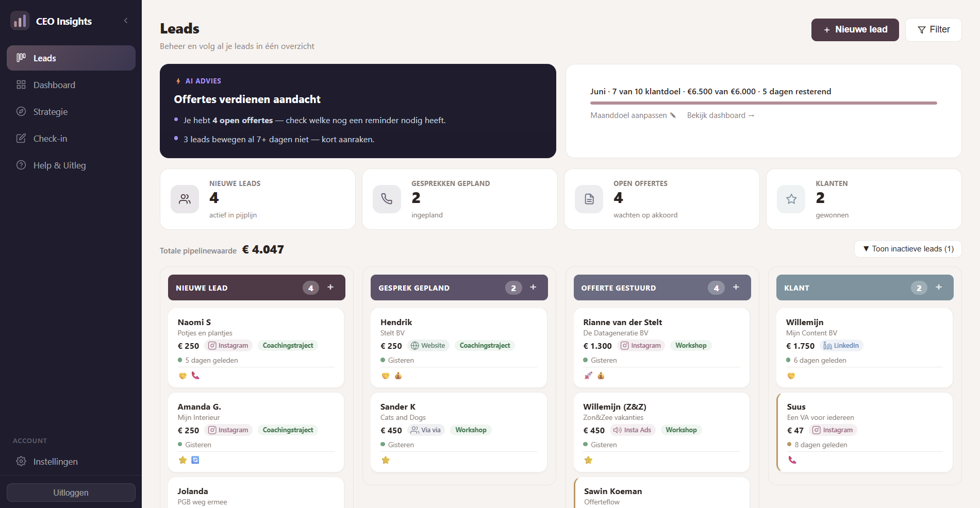The image size is (980, 508).
Task: Click the LinkedIn tag on Willemijn card
Action: tap(841, 346)
